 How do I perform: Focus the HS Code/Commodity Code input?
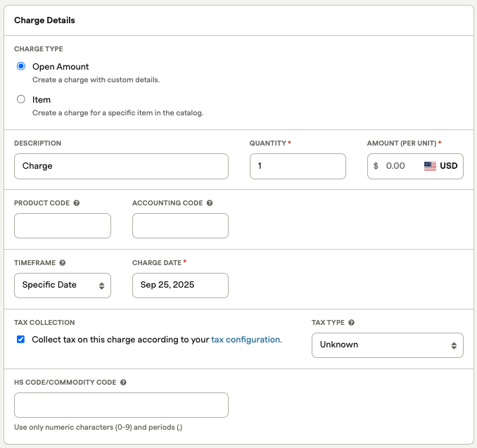click(x=121, y=405)
